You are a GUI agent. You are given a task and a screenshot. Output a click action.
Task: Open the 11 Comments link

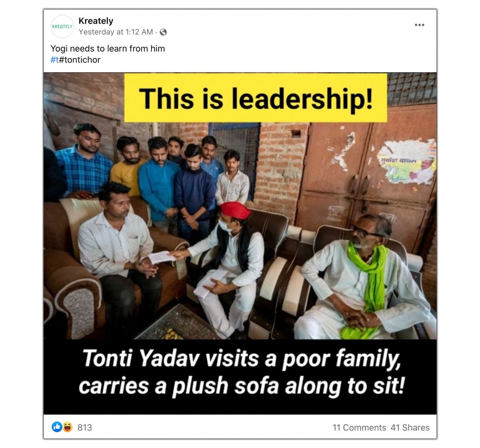(x=359, y=428)
